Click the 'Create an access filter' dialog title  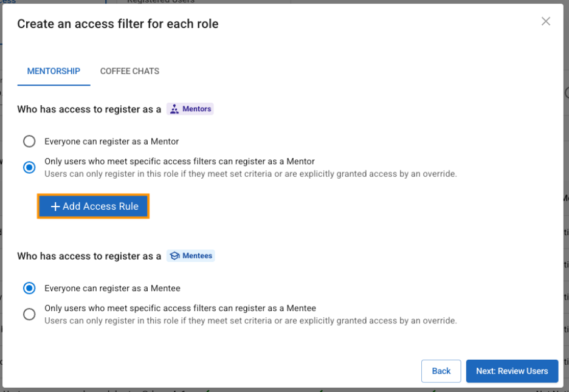(x=117, y=24)
